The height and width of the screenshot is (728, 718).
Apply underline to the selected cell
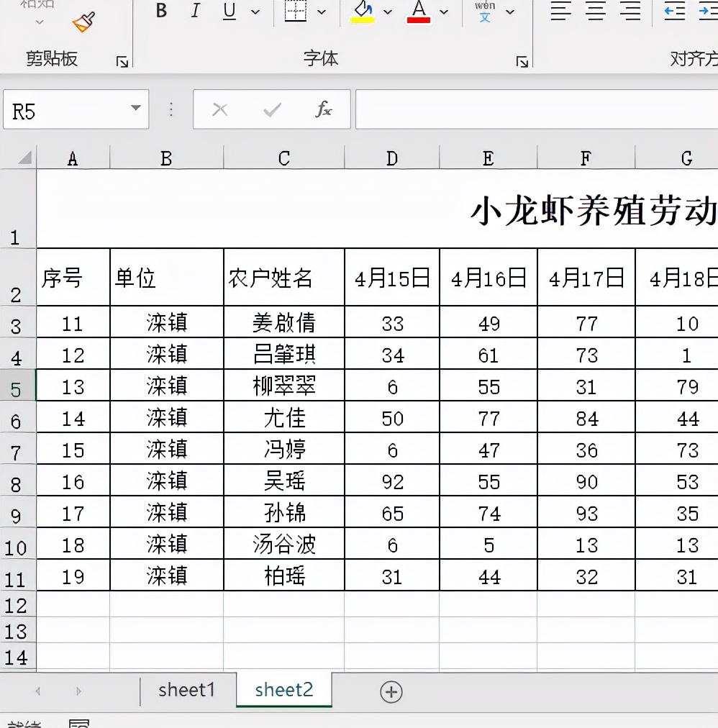pos(229,11)
